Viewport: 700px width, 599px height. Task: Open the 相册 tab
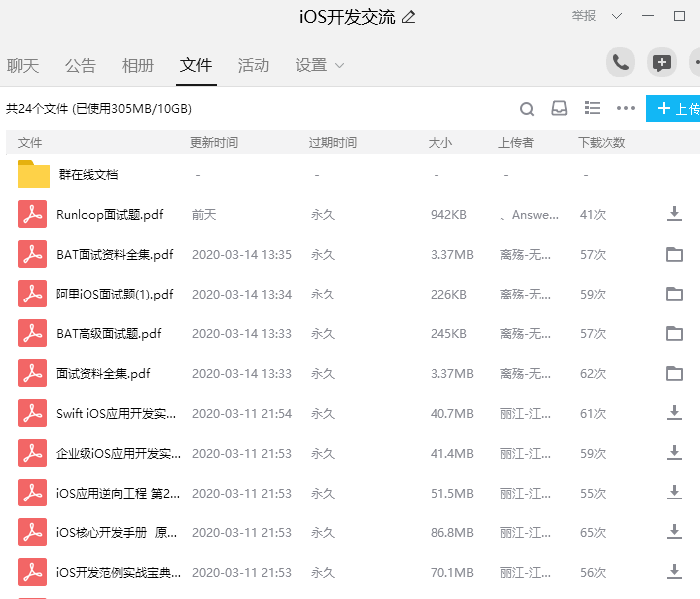coord(138,66)
